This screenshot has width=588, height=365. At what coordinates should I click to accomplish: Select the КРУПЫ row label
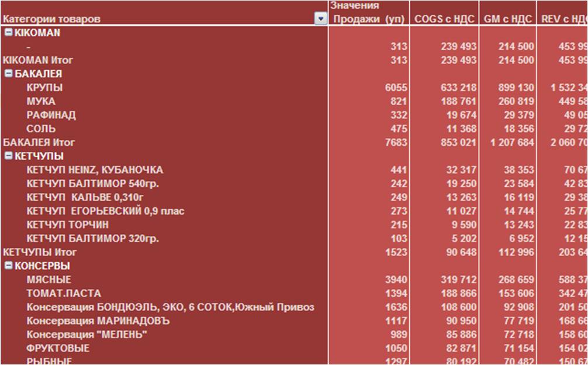44,88
